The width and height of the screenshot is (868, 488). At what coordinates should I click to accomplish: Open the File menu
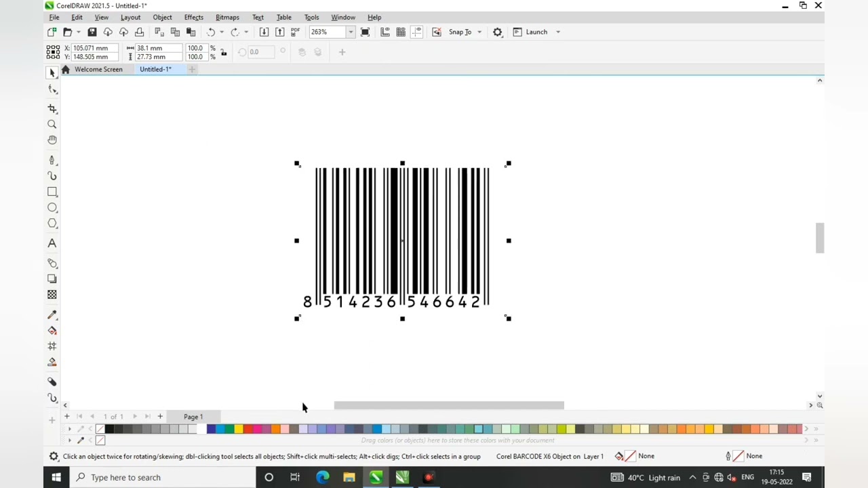[x=54, y=17]
